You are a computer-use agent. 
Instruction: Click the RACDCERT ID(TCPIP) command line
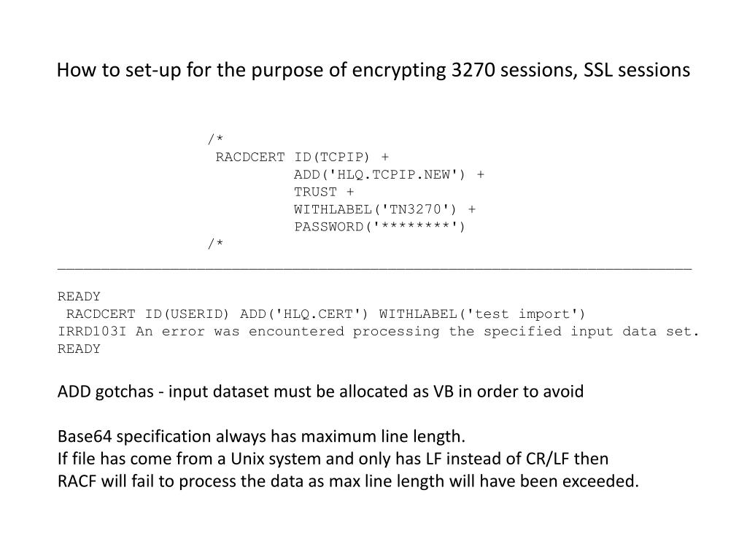pos(302,157)
